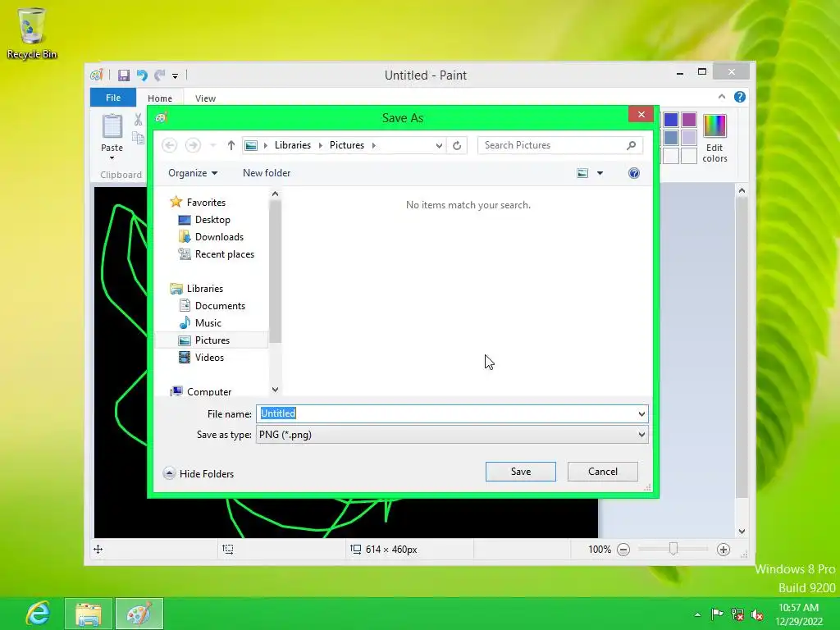Switch to the Home ribbon tab
Viewport: 840px width, 630px height.
160,98
